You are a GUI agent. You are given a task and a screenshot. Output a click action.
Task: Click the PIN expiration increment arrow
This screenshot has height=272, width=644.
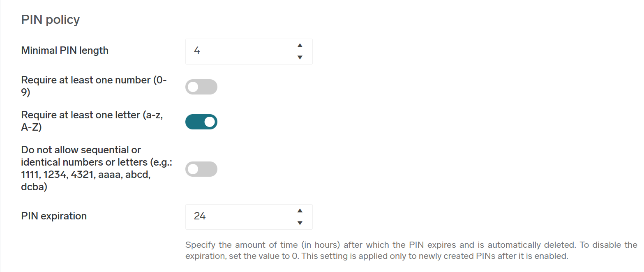[300, 211]
